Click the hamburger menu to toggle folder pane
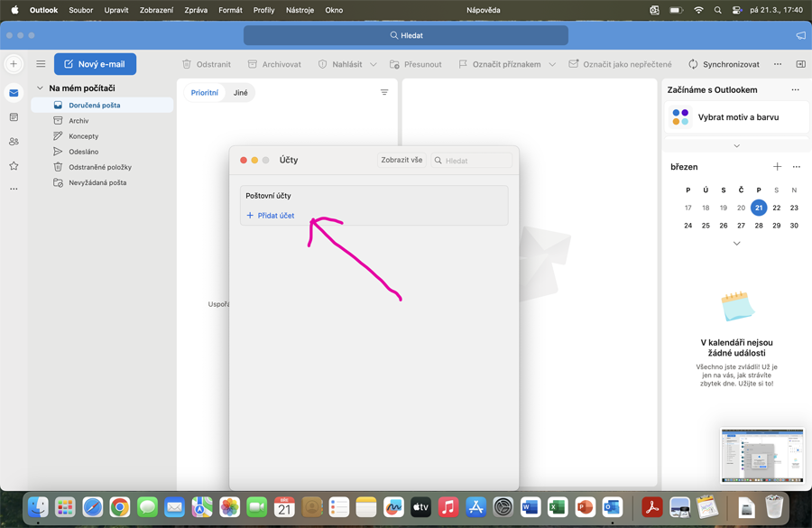The height and width of the screenshot is (528, 812). pos(41,64)
